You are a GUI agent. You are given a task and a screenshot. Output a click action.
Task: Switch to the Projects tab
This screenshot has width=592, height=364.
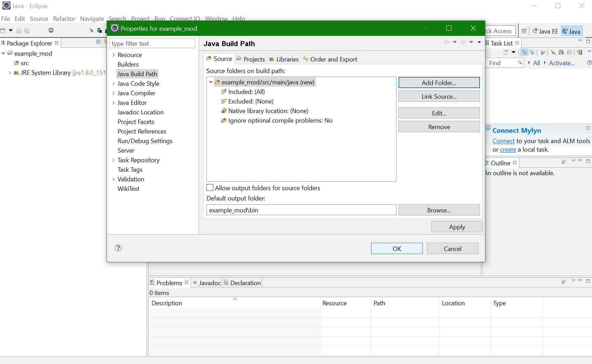(x=251, y=59)
